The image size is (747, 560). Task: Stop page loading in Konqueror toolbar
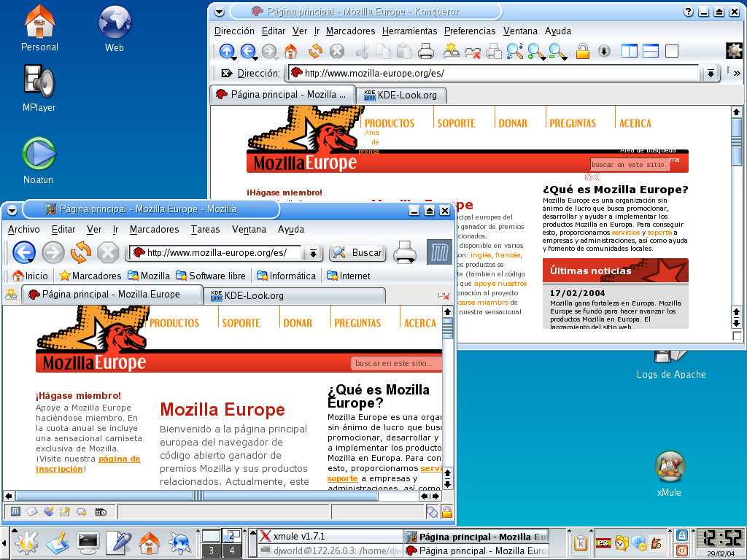pyautogui.click(x=337, y=51)
